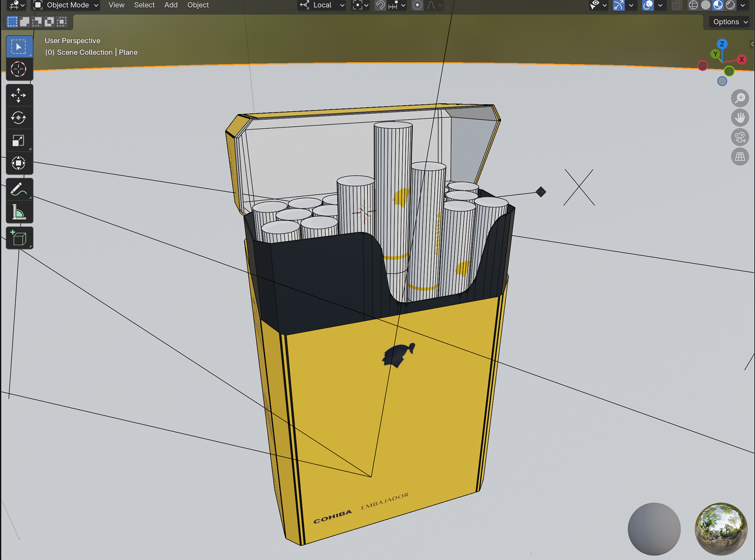Click the User Perspective label
Image resolution: width=755 pixels, height=560 pixels.
tap(72, 40)
